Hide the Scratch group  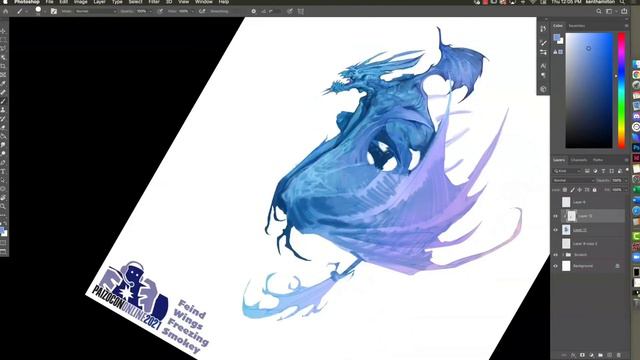(x=556, y=255)
